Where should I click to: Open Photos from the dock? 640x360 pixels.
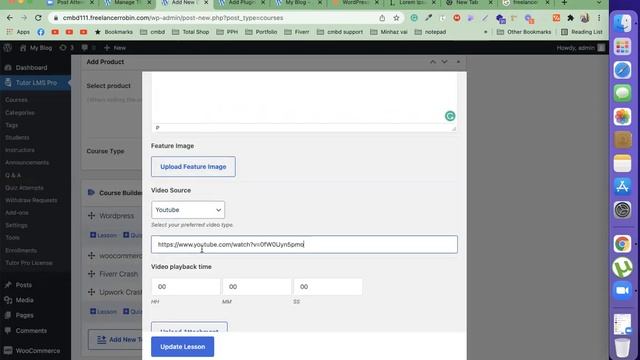[622, 117]
